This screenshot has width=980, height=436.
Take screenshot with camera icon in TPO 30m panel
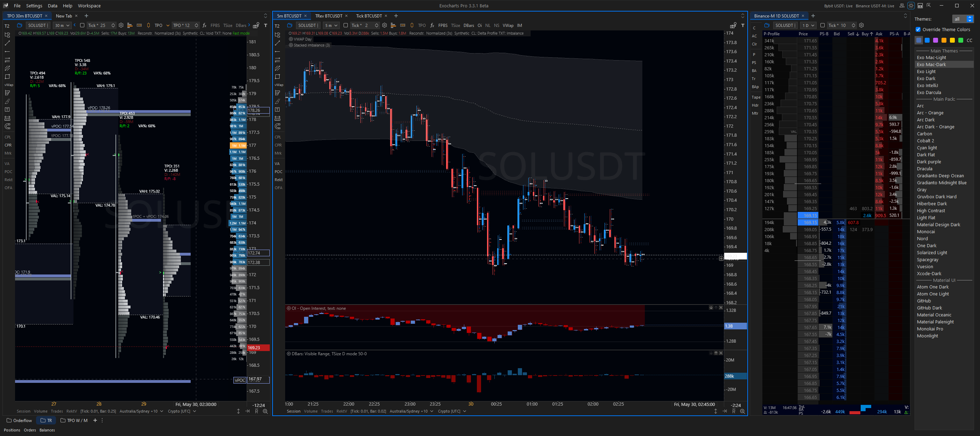[x=256, y=26]
